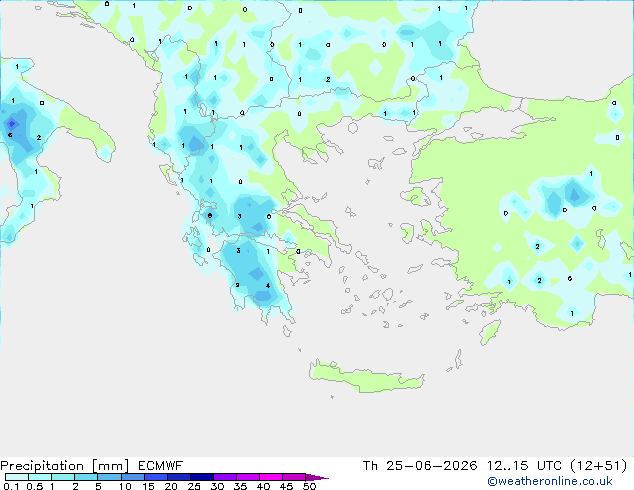The height and width of the screenshot is (490, 634).
Task: Click the '0.1' legend scale label
Action: pos(11,486)
